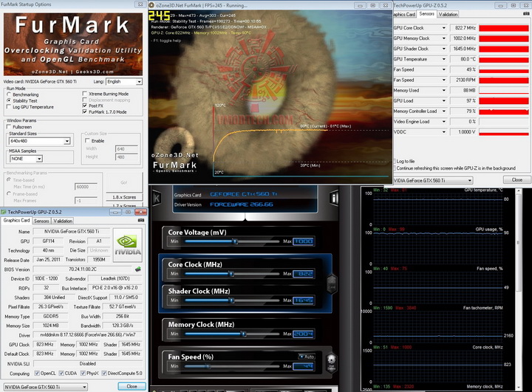Open the GPU Core Clock sensor dropdown
This screenshot has width=532, height=392.
pos(444,28)
